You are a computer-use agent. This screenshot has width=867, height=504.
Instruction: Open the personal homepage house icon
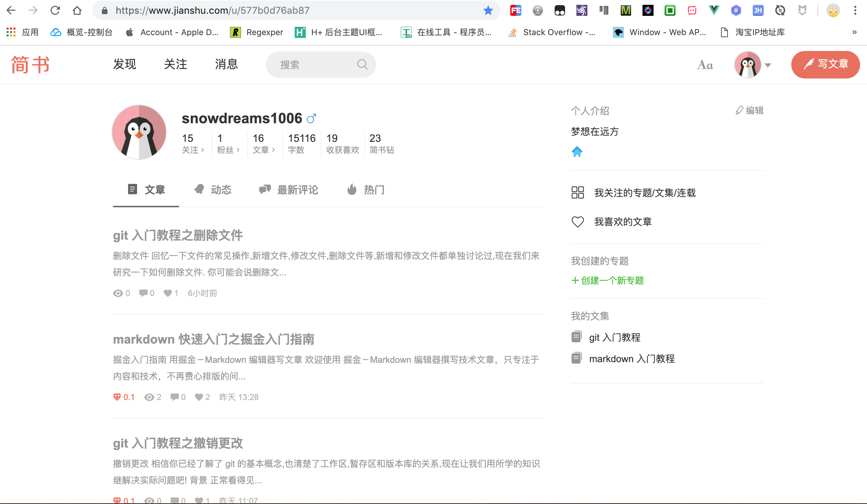click(x=577, y=151)
